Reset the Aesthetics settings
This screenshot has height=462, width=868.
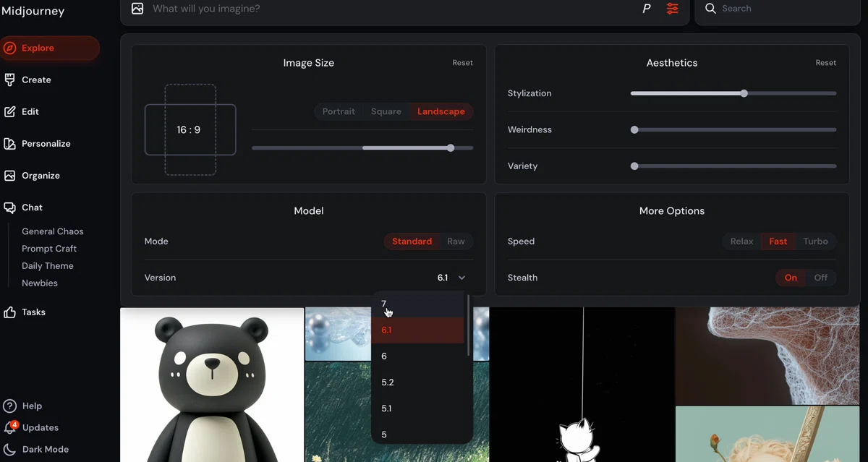[x=826, y=63]
